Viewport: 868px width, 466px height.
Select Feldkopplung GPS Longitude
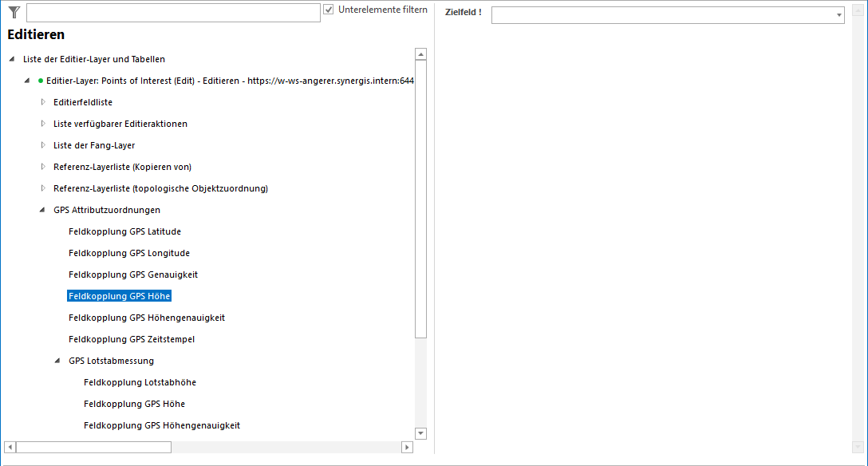pyautogui.click(x=129, y=254)
